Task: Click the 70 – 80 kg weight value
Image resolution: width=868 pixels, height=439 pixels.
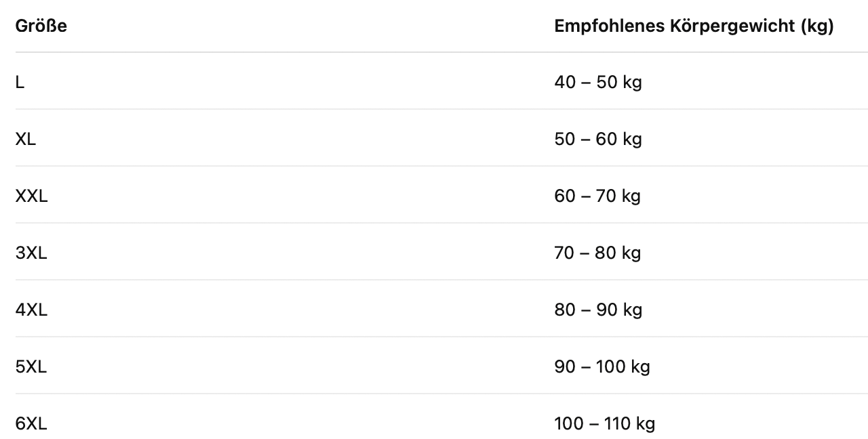Action: [x=597, y=253]
